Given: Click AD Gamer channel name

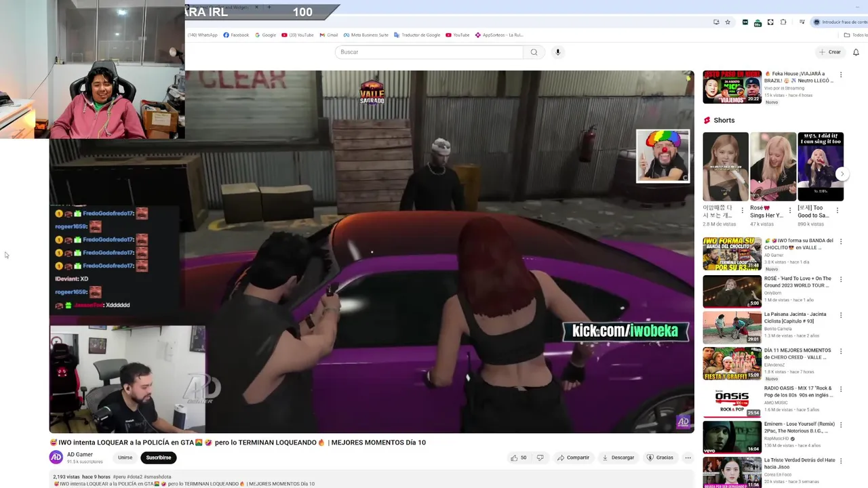Looking at the screenshot, I should coord(80,455).
